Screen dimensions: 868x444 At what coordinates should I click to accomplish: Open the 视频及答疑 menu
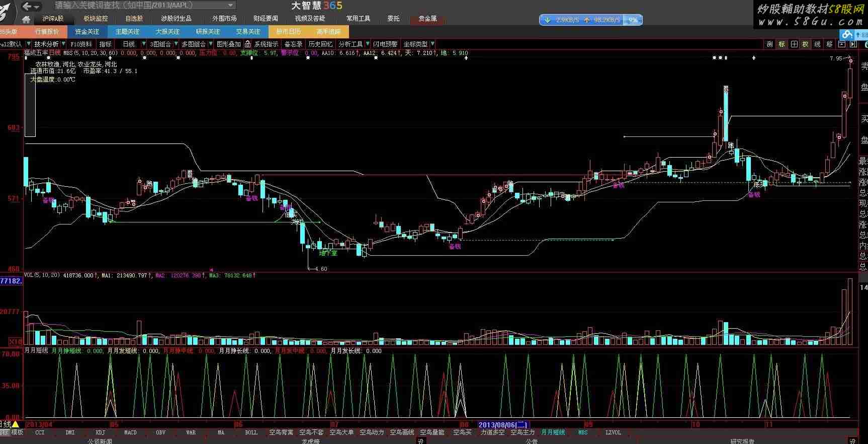click(310, 19)
